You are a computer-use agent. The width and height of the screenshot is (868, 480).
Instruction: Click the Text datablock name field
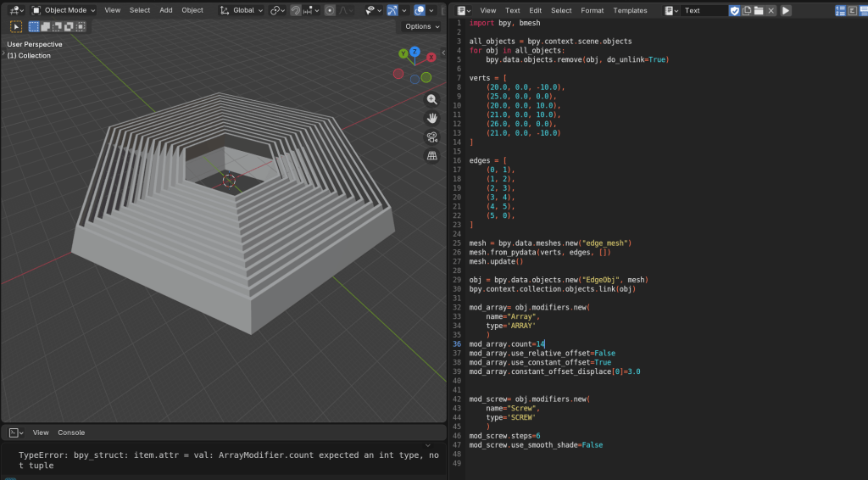tap(704, 10)
